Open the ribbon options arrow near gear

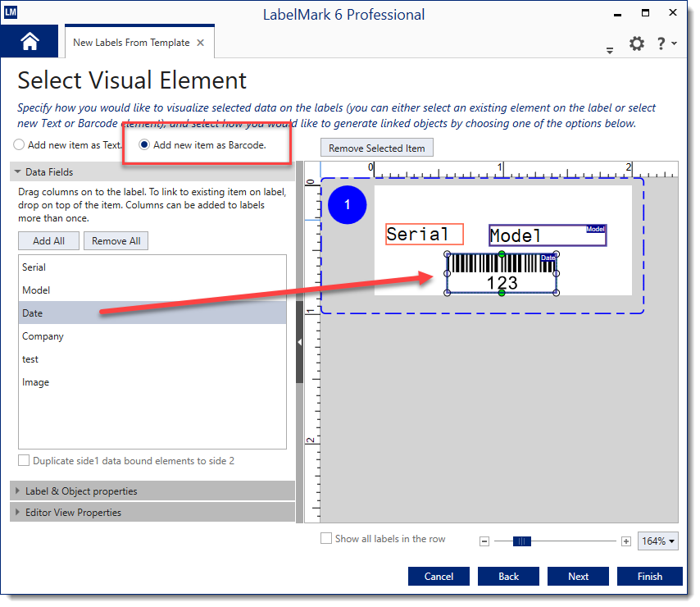(609, 51)
